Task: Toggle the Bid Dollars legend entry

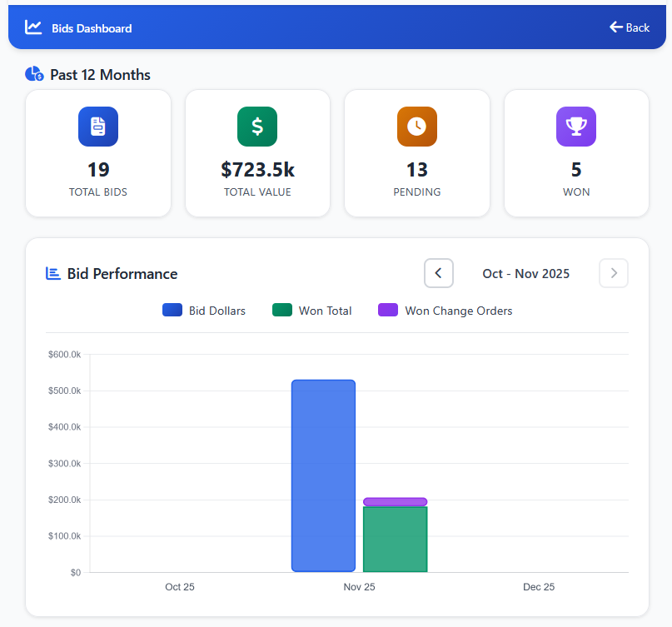Action: pyautogui.click(x=204, y=311)
